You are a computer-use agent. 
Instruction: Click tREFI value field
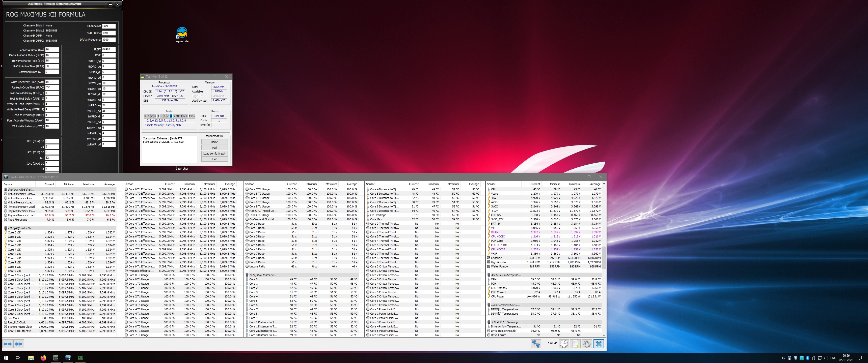click(x=108, y=49)
